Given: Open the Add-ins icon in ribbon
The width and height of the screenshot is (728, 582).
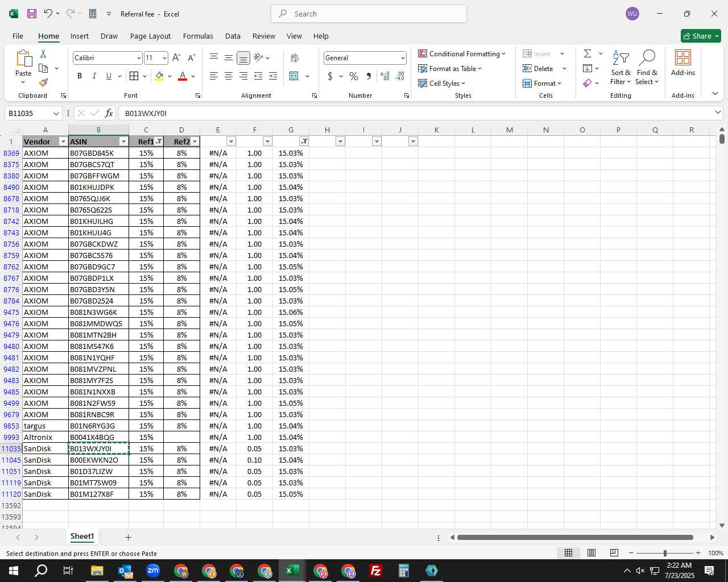Looking at the screenshot, I should (683, 63).
